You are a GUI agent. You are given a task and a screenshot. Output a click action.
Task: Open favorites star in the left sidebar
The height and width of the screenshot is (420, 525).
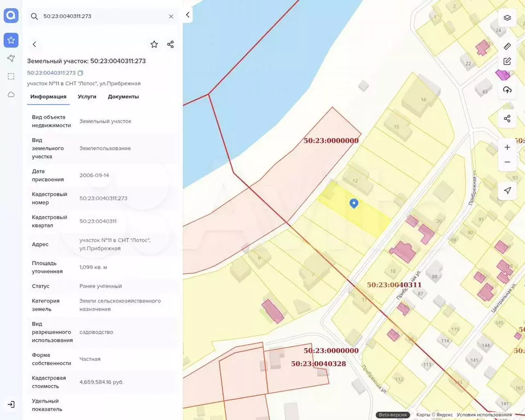tap(11, 40)
